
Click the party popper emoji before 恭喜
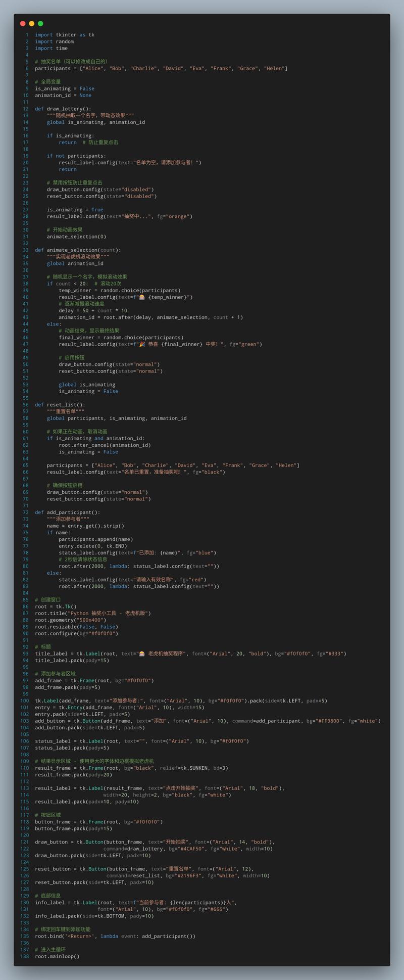click(142, 344)
